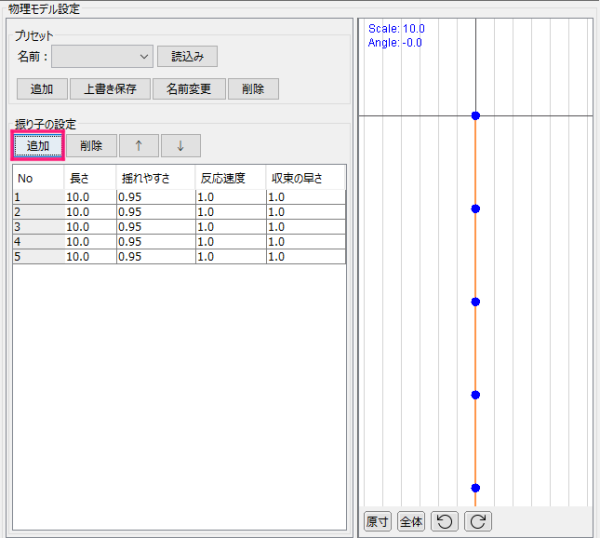Screen dimensions: 600x538
Task: Select row 4 number cell
Action: tap(39, 242)
